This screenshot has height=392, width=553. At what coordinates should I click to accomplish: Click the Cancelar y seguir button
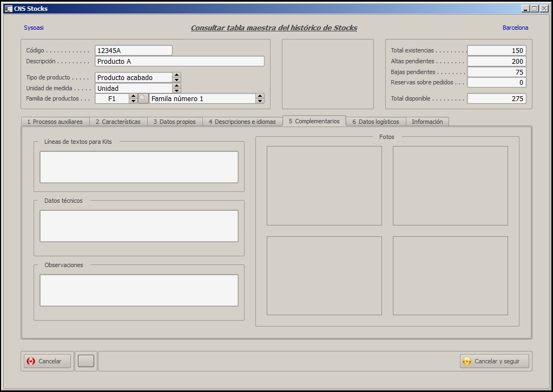495,361
